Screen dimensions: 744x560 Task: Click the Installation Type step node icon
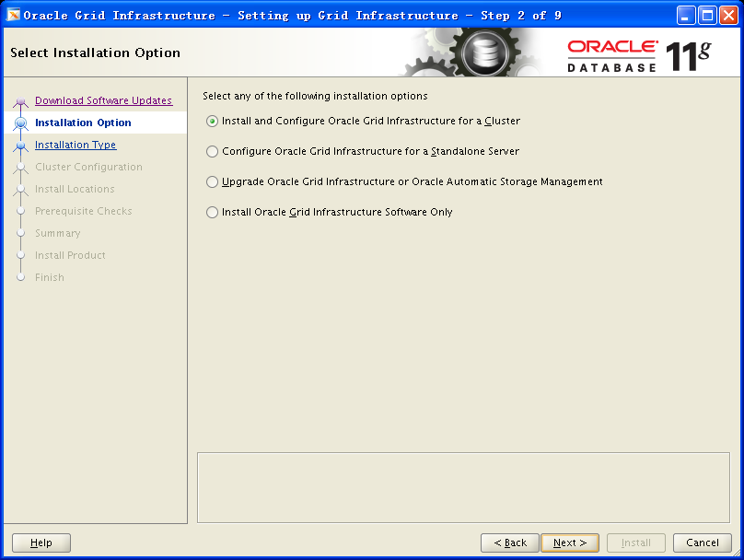tap(20, 146)
